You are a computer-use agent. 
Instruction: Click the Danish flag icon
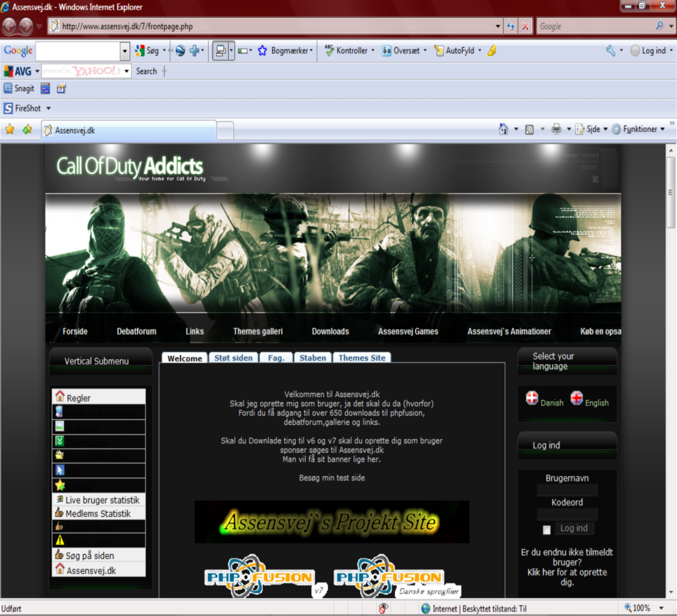pos(532,398)
